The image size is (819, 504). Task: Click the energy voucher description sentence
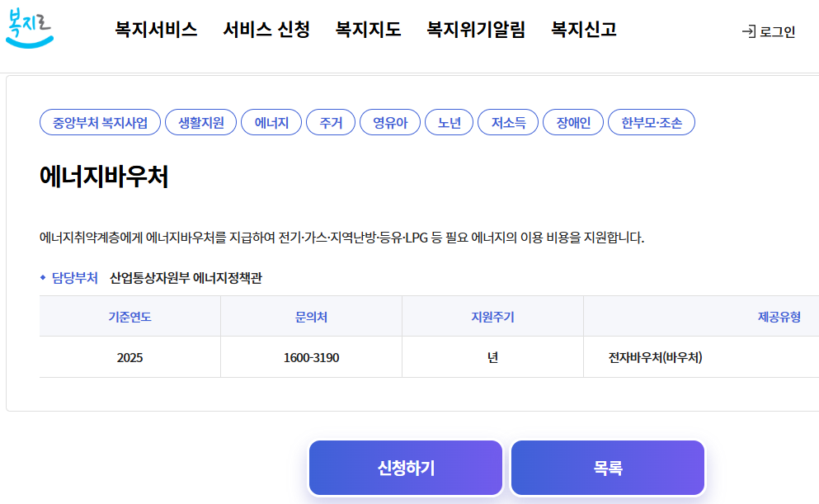(x=342, y=238)
